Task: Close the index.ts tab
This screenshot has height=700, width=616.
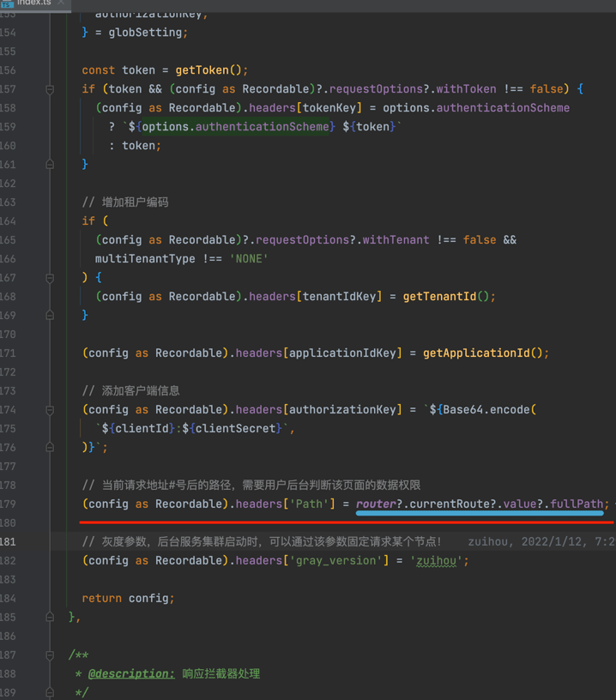Action: pos(61,3)
